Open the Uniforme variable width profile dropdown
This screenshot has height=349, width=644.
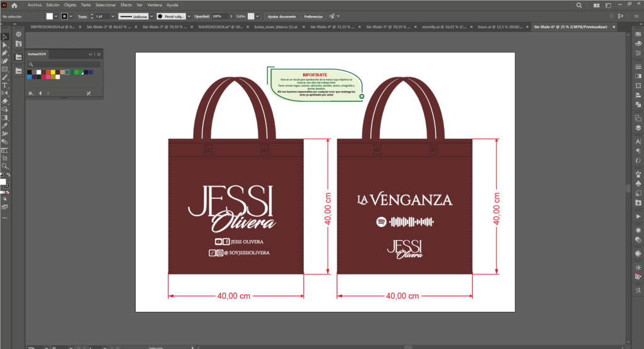click(152, 16)
